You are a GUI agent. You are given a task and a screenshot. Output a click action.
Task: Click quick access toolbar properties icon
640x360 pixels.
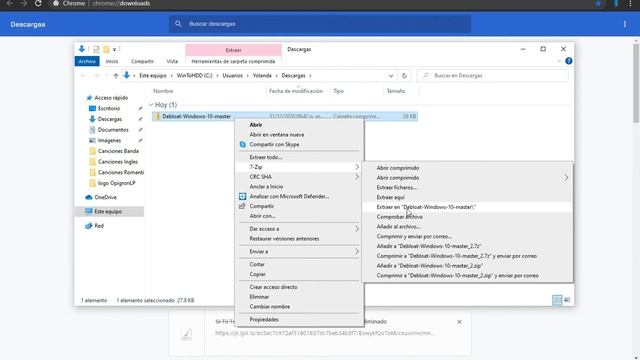click(x=96, y=49)
